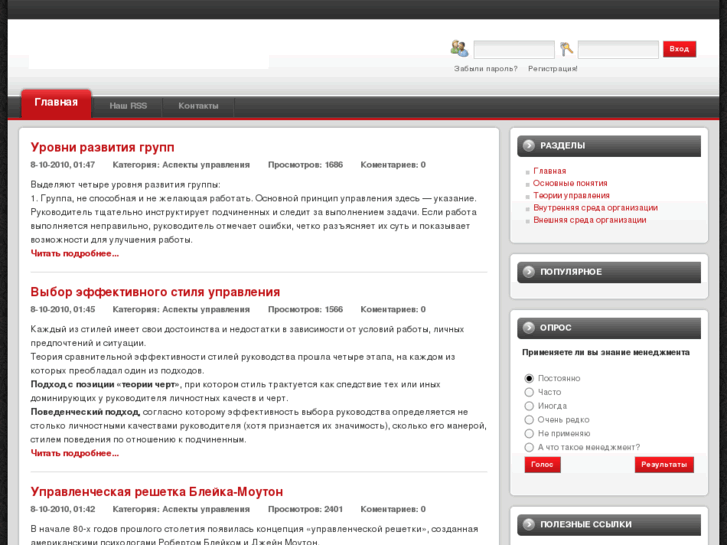
Task: Open article Выбор эффективного стиля управления
Action: point(155,292)
